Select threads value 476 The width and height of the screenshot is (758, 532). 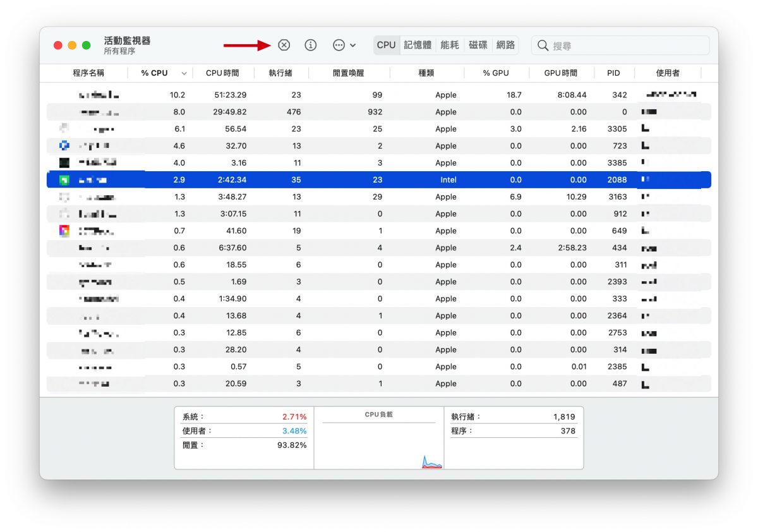click(293, 112)
